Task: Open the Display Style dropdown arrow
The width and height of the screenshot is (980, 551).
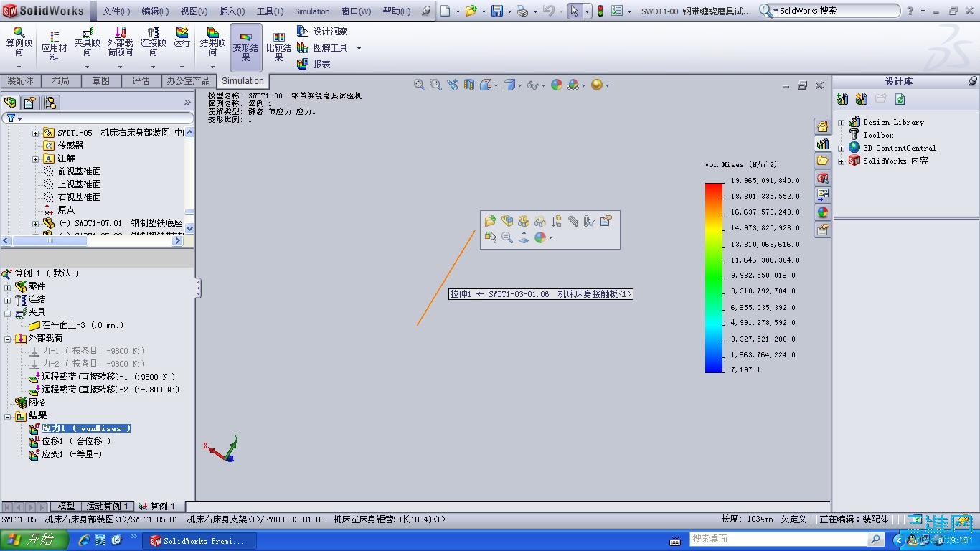Action: [x=519, y=85]
